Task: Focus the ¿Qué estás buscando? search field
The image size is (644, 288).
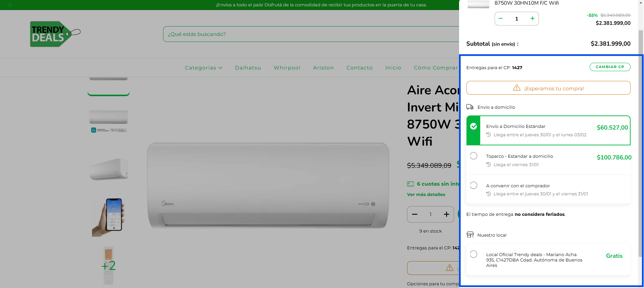Action: [x=311, y=34]
